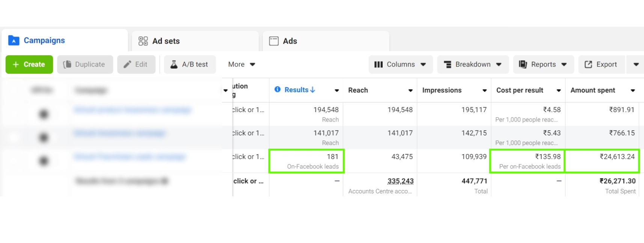Click the Ads window icon
The image size is (644, 243).
coord(274,41)
